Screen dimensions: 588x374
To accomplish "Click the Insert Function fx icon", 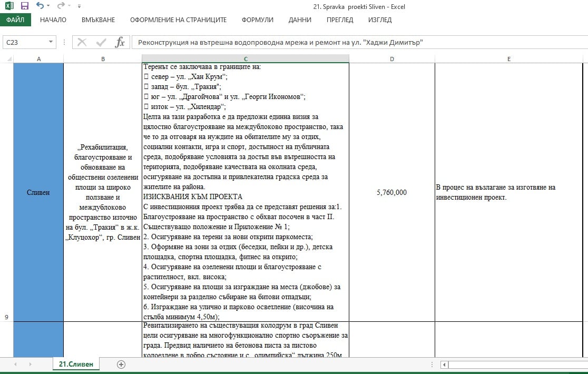I will pos(120,42).
